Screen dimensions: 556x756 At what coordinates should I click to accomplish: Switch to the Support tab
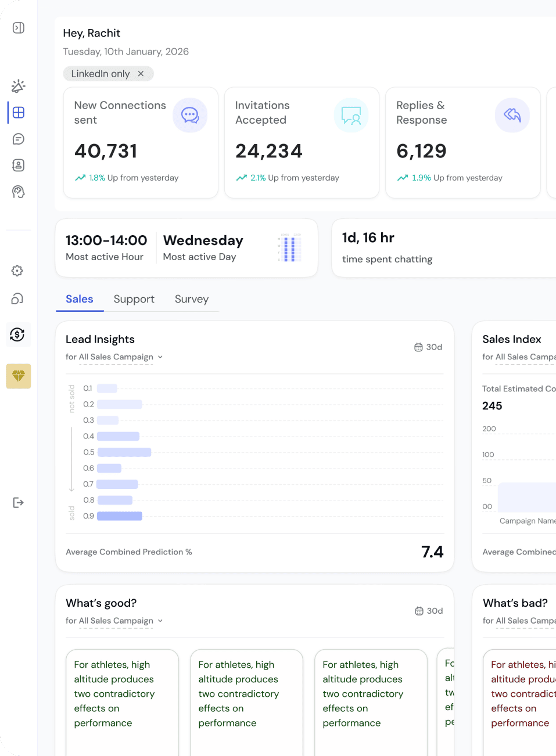134,298
